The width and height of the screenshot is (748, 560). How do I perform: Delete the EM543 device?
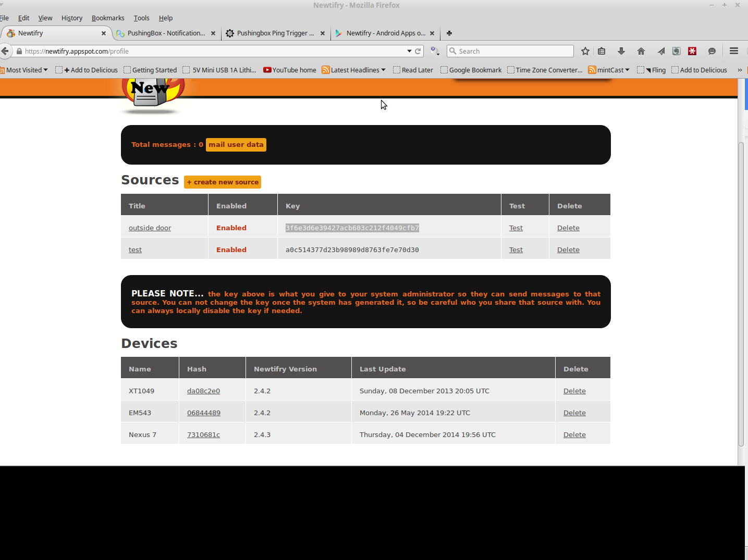pos(574,413)
